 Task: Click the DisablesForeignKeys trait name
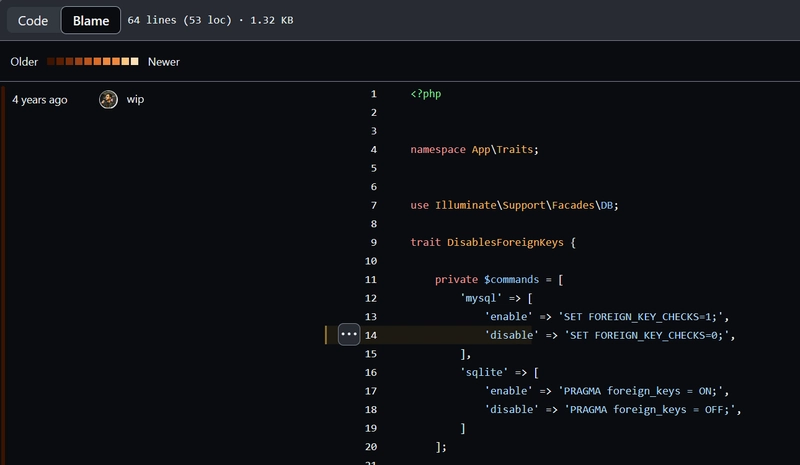pos(506,242)
